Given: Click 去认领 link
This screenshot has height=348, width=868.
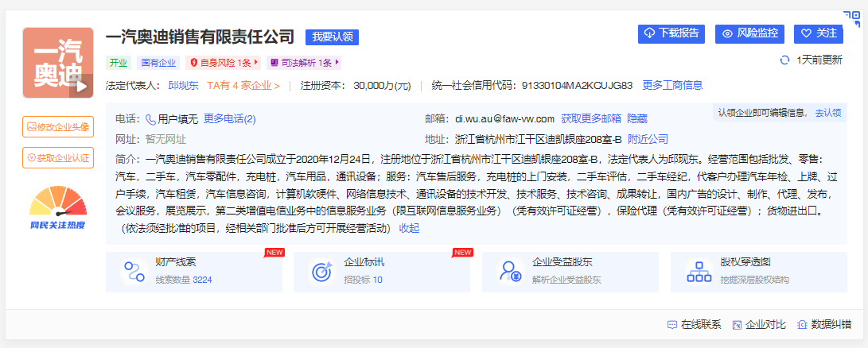Looking at the screenshot, I should pos(828,112).
